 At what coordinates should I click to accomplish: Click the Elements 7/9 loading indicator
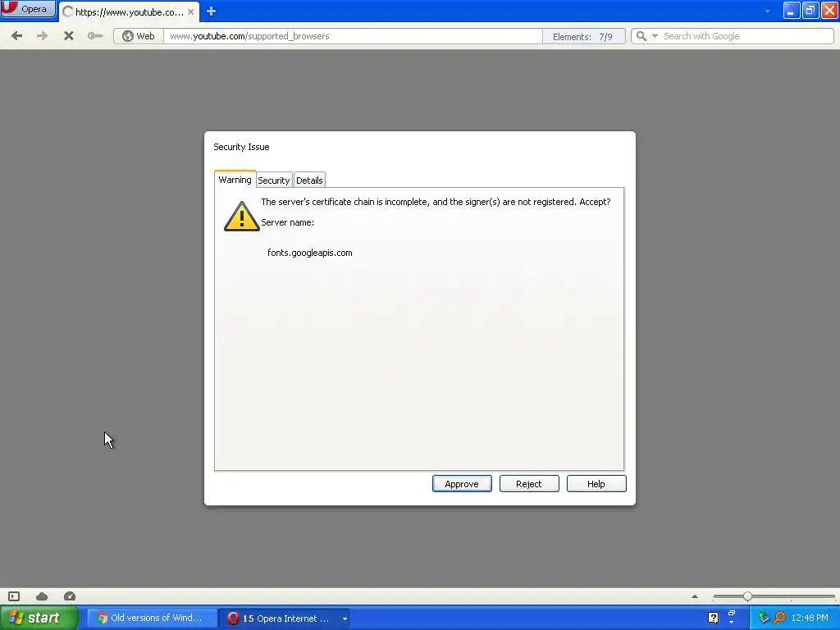(x=583, y=36)
